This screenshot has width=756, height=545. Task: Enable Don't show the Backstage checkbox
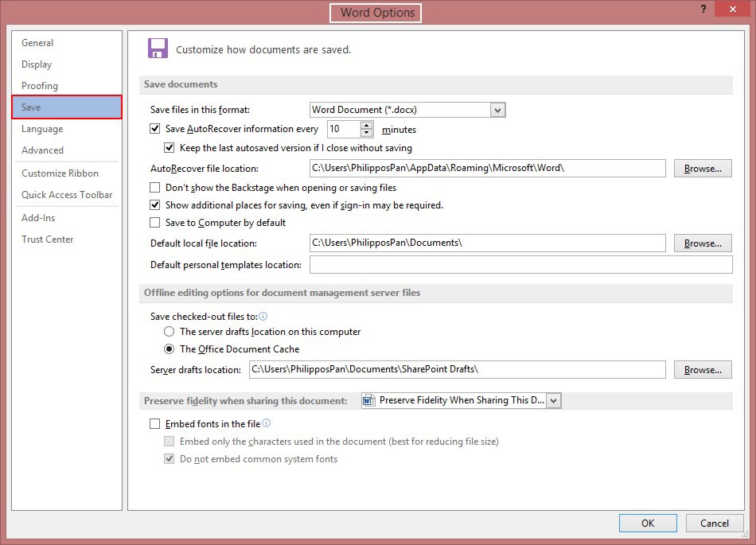pos(154,188)
